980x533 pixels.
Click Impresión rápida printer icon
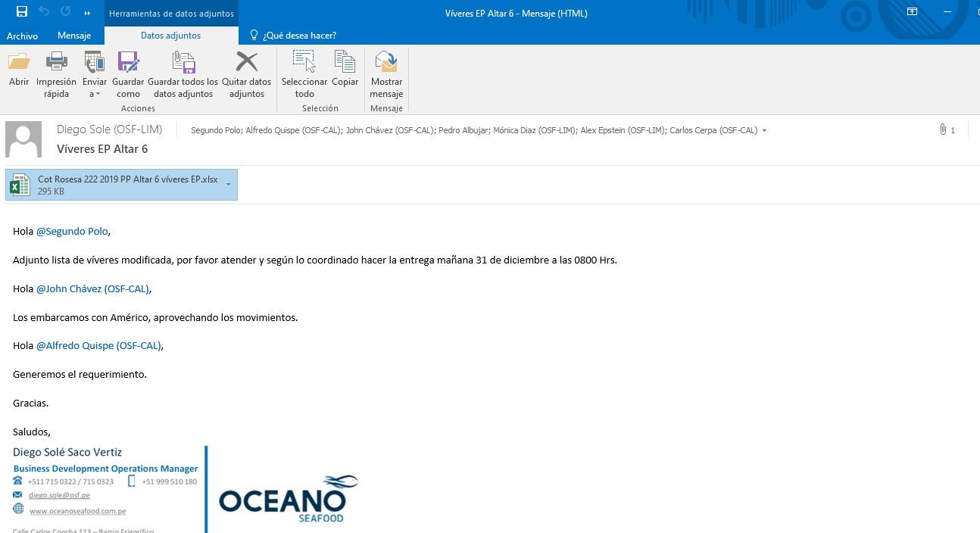[56, 63]
